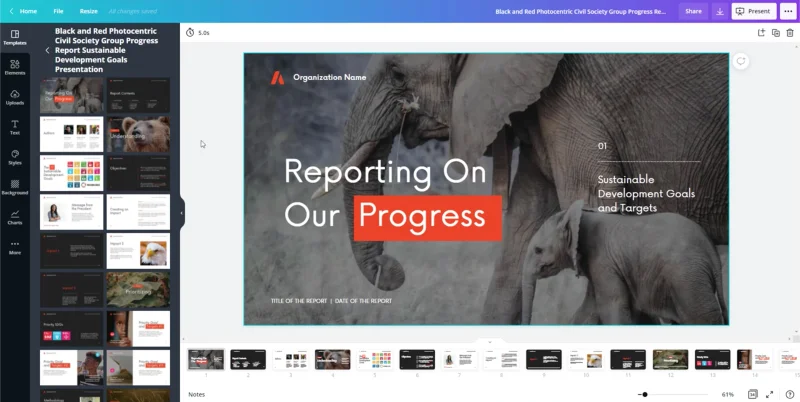Viewport: 800px width, 402px height.
Task: Collapse the page thumbnail strip
Action: point(490,342)
